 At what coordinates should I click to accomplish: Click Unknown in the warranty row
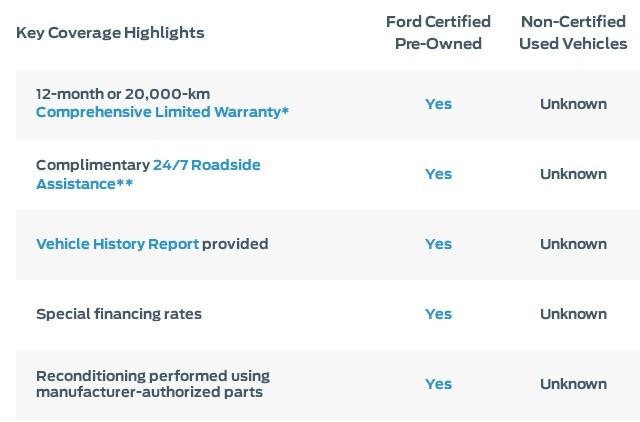pos(573,104)
